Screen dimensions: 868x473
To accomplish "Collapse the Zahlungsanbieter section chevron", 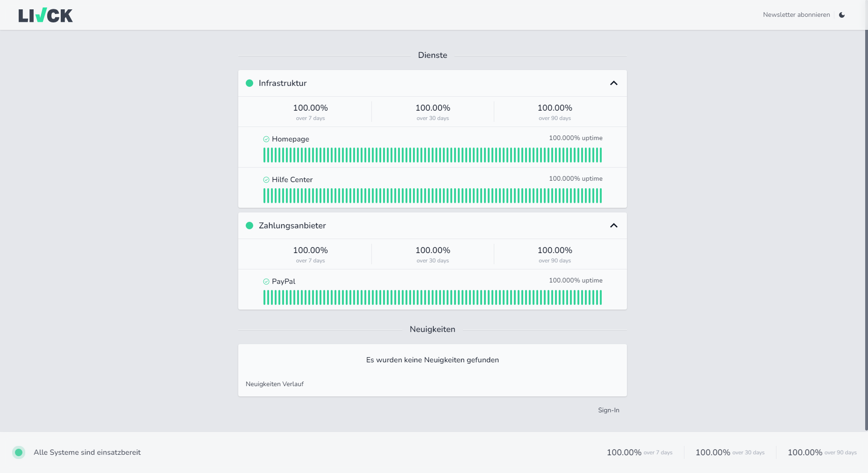I will [613, 226].
